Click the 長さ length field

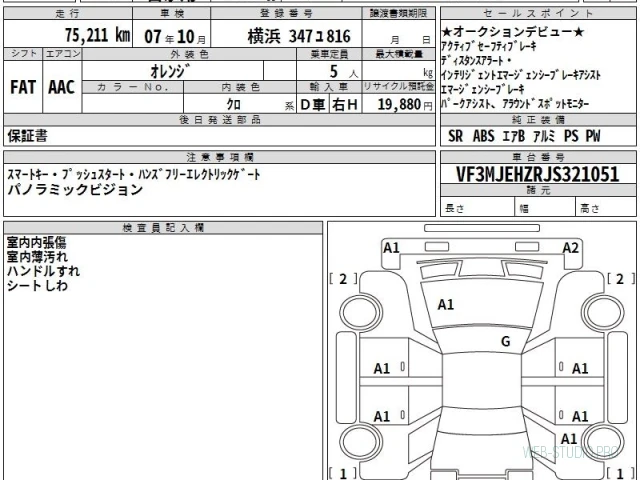[x=478, y=207]
